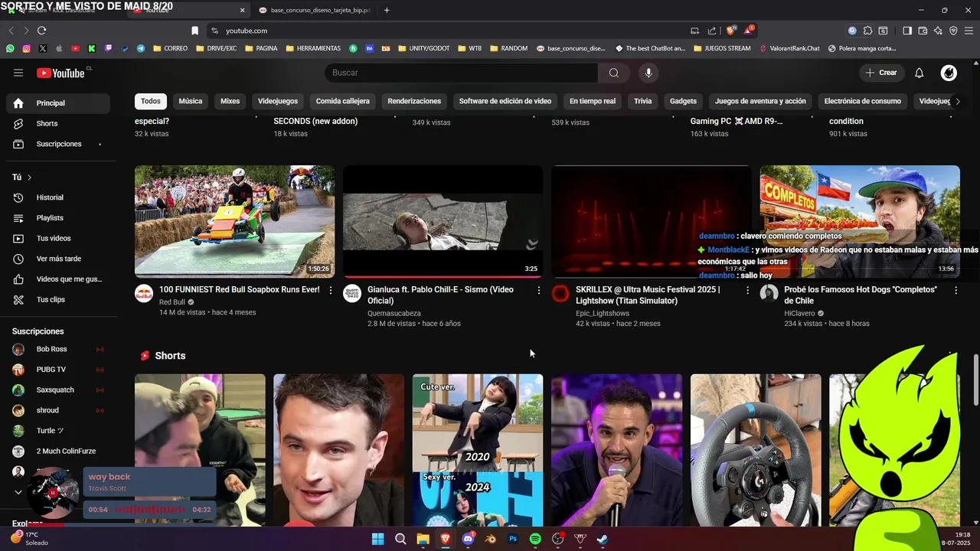Click the YouTube logo
Image resolution: width=980 pixels, height=551 pixels.
tap(60, 73)
